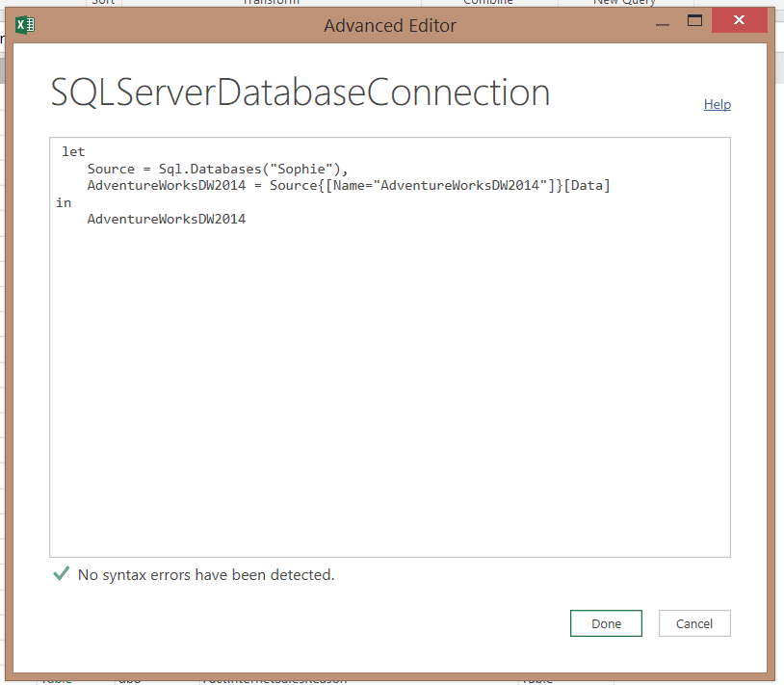This screenshot has height=685, width=784.
Task: Click the 'let' keyword line in editor
Action: [x=73, y=151]
